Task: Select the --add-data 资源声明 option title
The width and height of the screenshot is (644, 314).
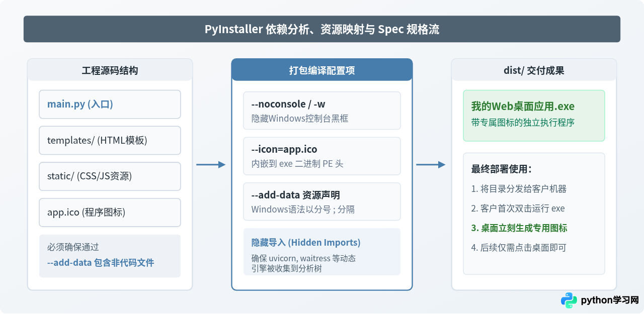Action: [295, 195]
